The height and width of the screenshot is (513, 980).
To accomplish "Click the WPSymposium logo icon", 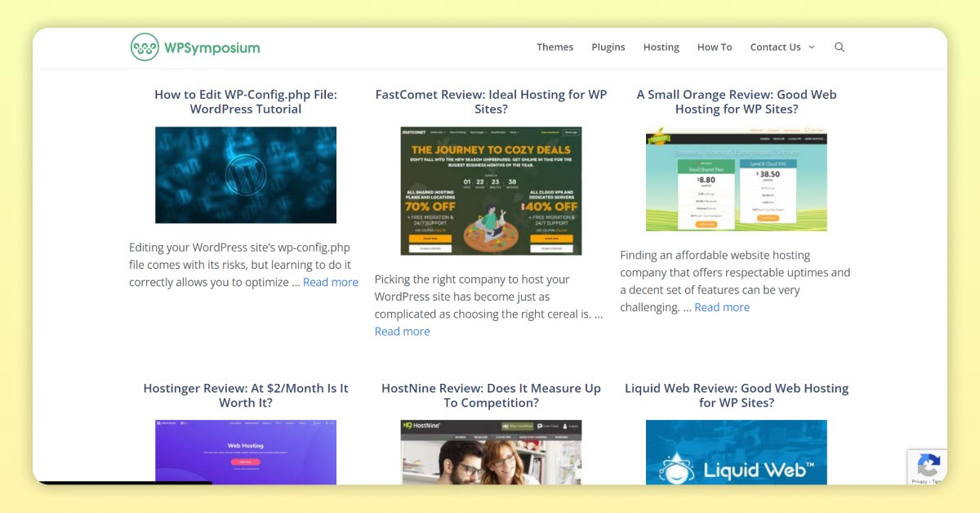I will pyautogui.click(x=145, y=47).
